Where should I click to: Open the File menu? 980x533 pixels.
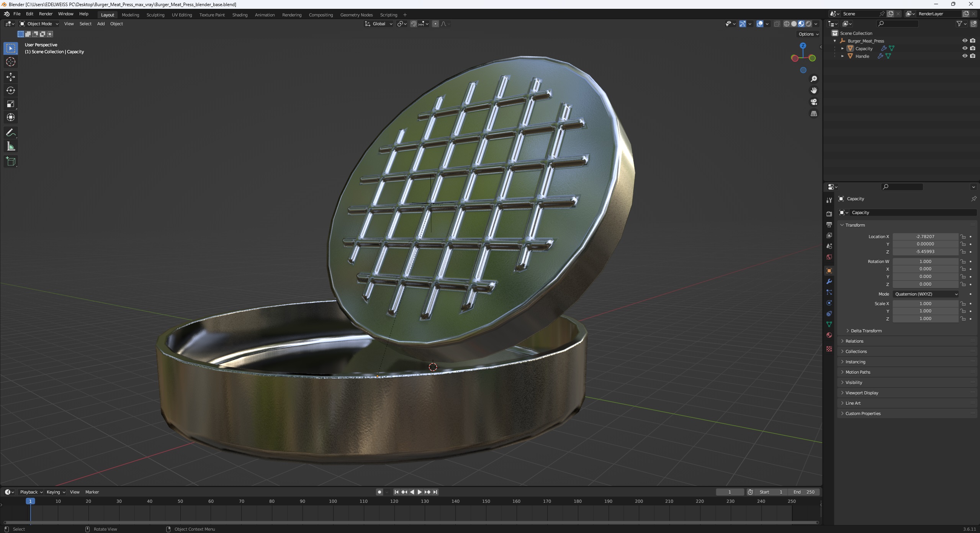click(x=17, y=14)
